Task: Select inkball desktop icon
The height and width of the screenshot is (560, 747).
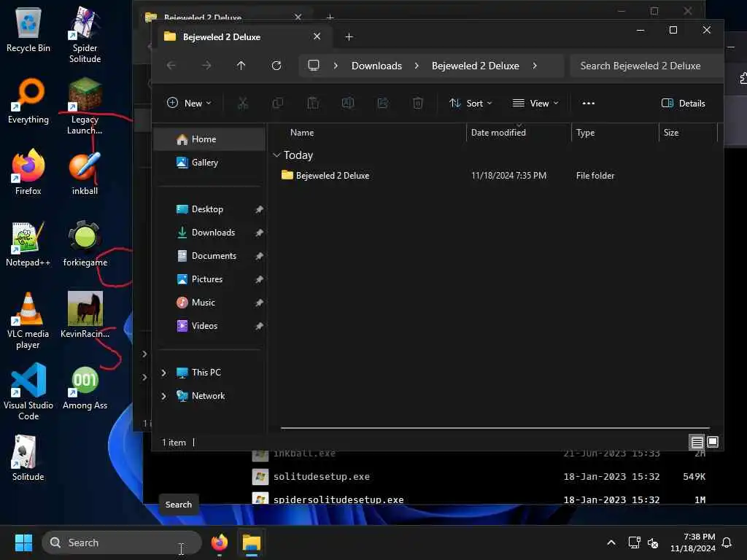Action: (85, 173)
